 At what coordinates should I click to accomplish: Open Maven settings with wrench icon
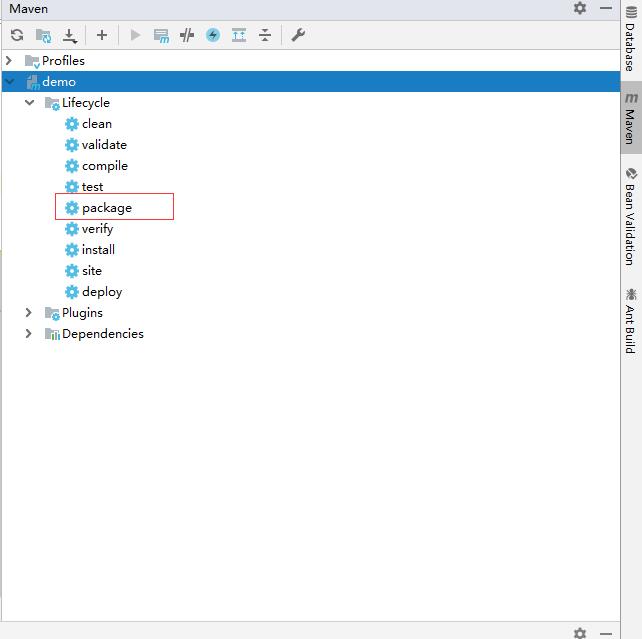tap(298, 35)
